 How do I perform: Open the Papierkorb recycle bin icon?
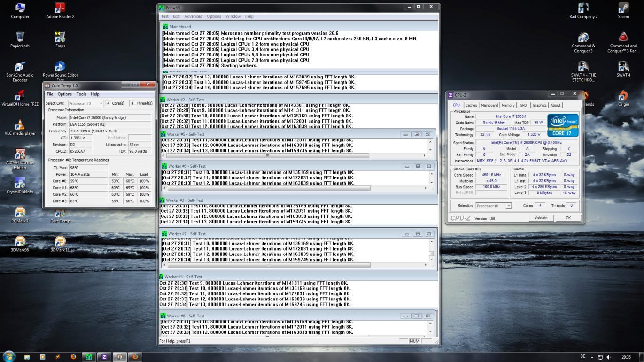(x=20, y=39)
